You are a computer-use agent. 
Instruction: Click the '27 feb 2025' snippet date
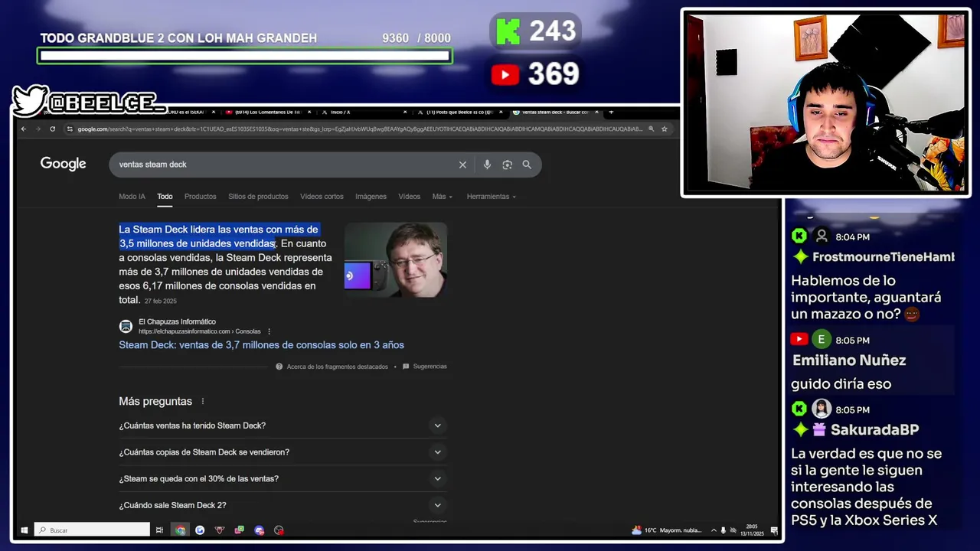(161, 302)
